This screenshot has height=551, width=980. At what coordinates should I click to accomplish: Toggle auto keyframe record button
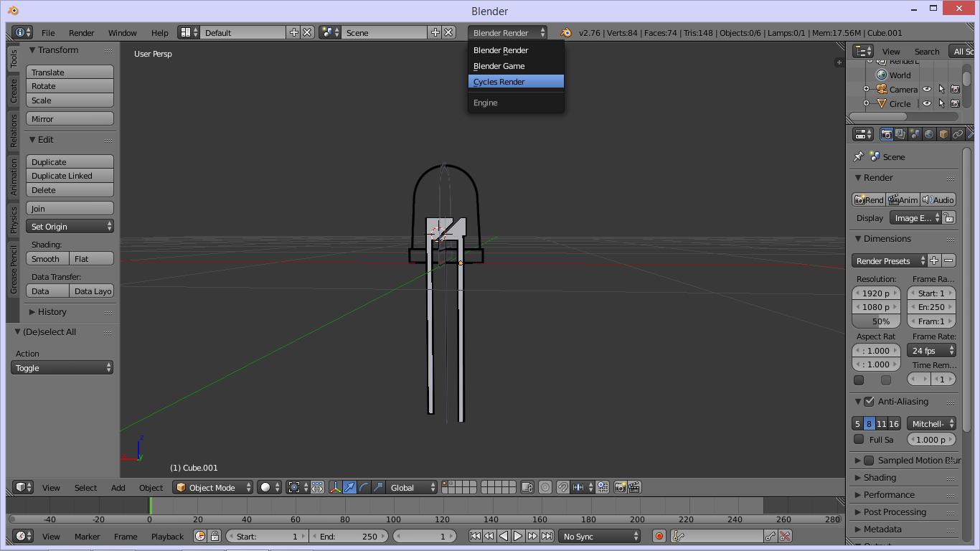point(659,536)
